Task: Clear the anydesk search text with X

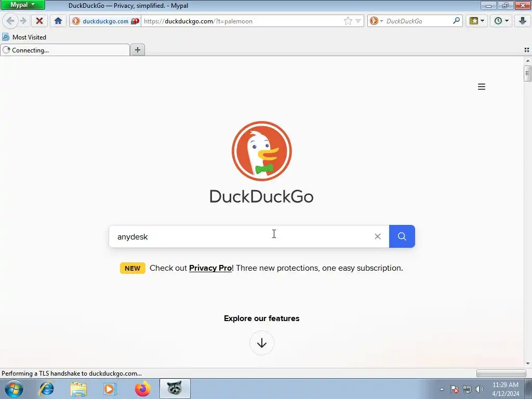Action: 378,236
